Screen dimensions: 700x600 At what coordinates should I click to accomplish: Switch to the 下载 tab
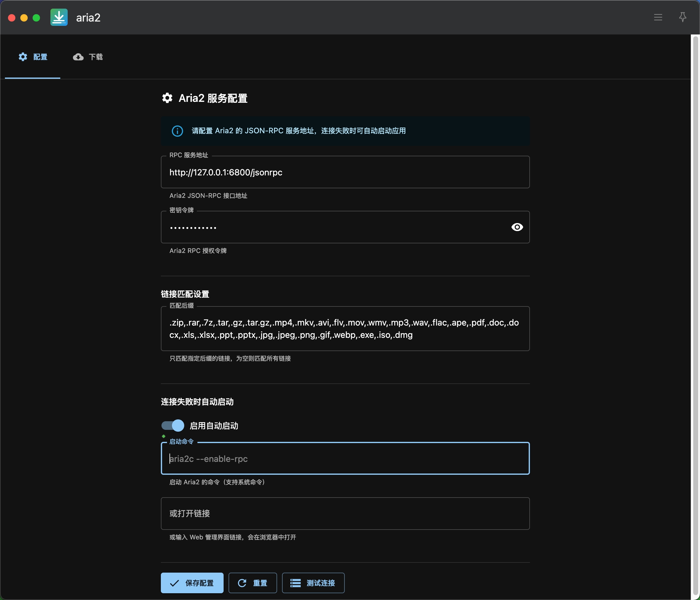coord(88,57)
